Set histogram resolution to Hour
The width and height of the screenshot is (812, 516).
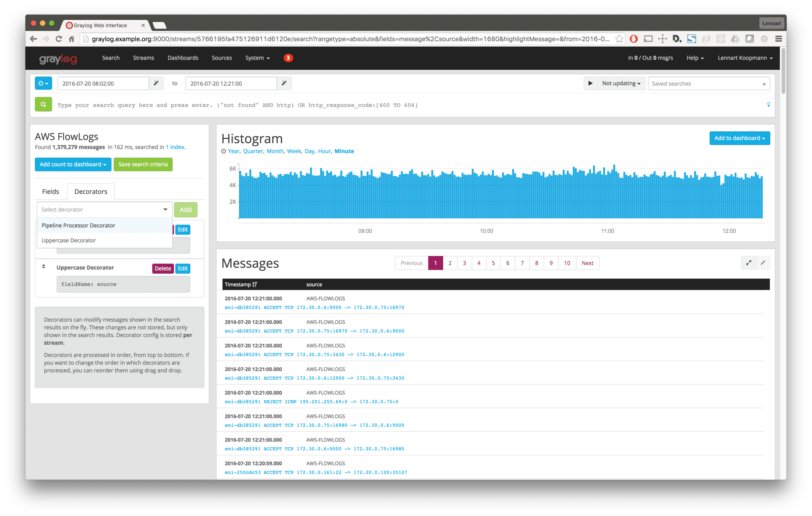tap(324, 151)
